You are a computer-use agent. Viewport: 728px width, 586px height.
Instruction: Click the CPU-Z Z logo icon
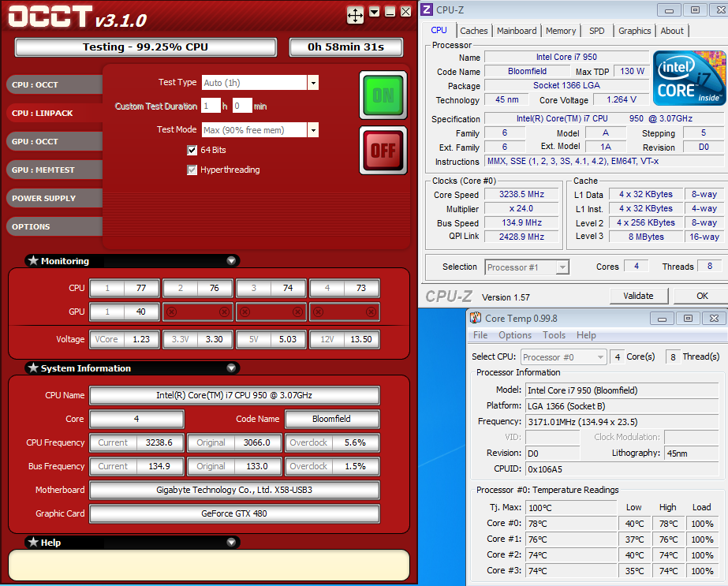click(427, 9)
